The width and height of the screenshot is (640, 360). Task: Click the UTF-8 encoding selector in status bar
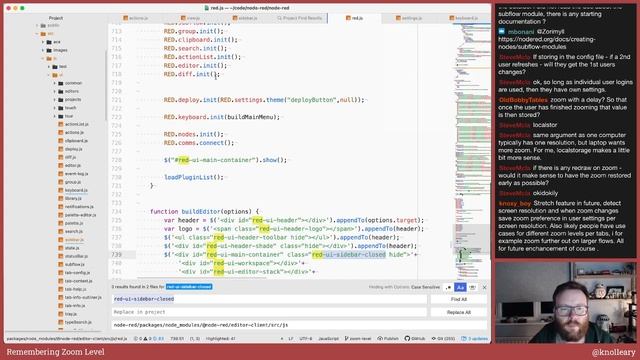coord(306,338)
